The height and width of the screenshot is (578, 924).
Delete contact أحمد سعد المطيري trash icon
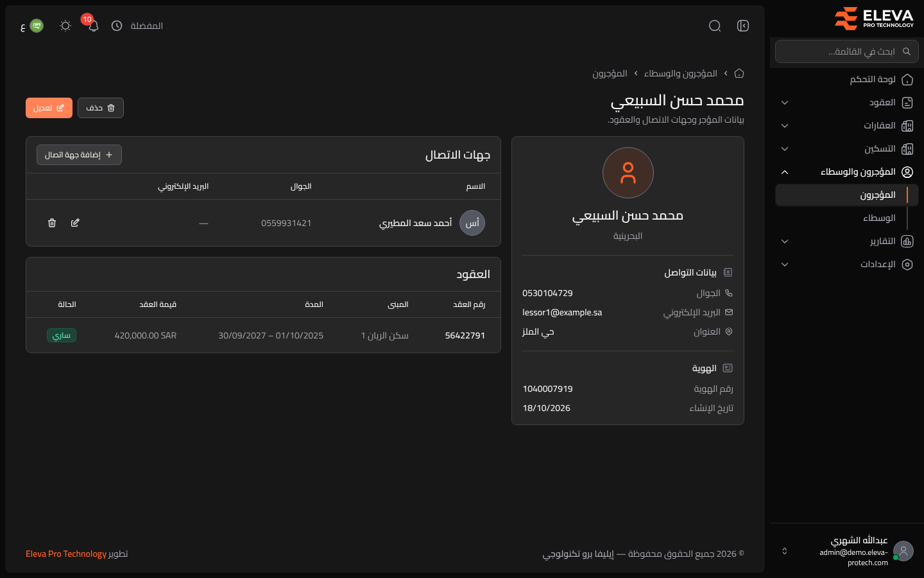[x=52, y=223]
